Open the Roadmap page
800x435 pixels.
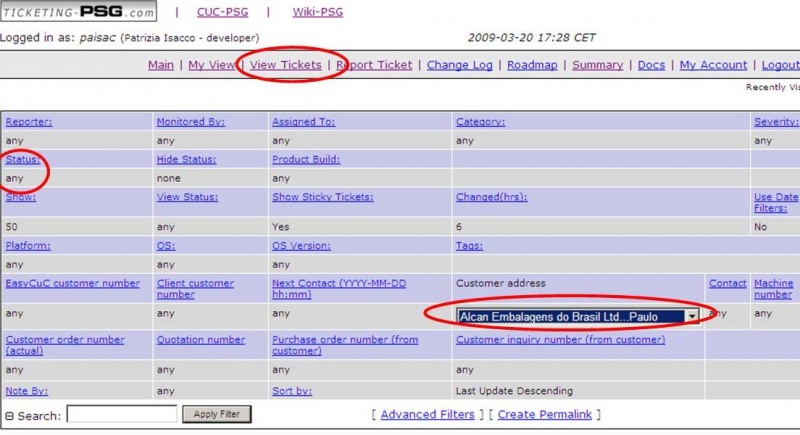532,65
